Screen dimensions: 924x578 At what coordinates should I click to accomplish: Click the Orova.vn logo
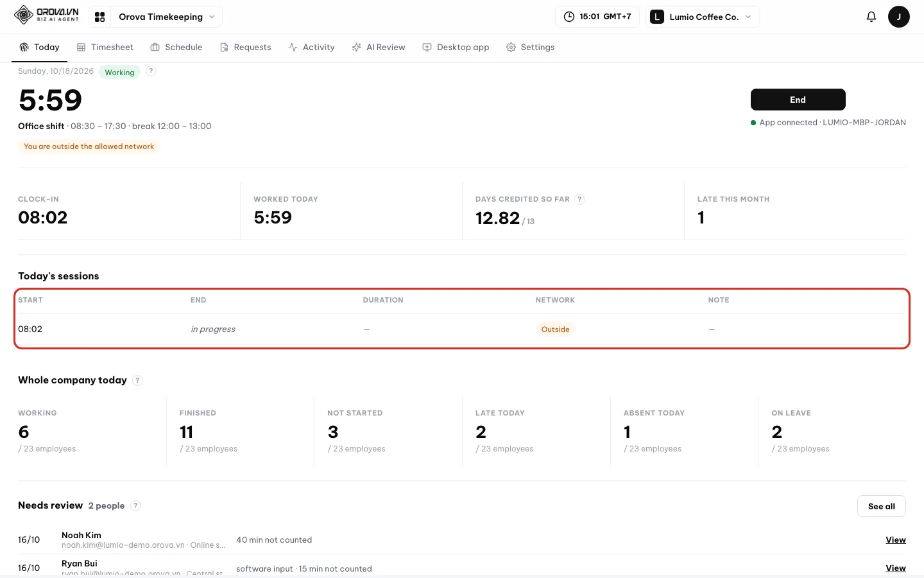(46, 15)
